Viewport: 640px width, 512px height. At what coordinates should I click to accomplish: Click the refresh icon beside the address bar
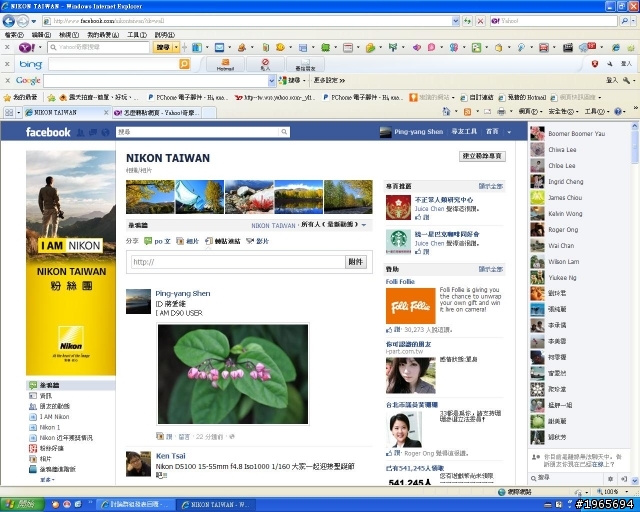[x=467, y=21]
